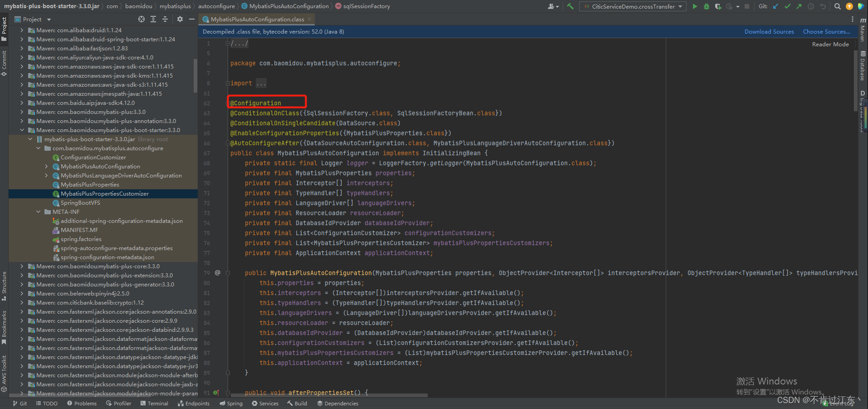Commit changes with green Git checkmark
The width and height of the screenshot is (868, 409).
tap(787, 6)
